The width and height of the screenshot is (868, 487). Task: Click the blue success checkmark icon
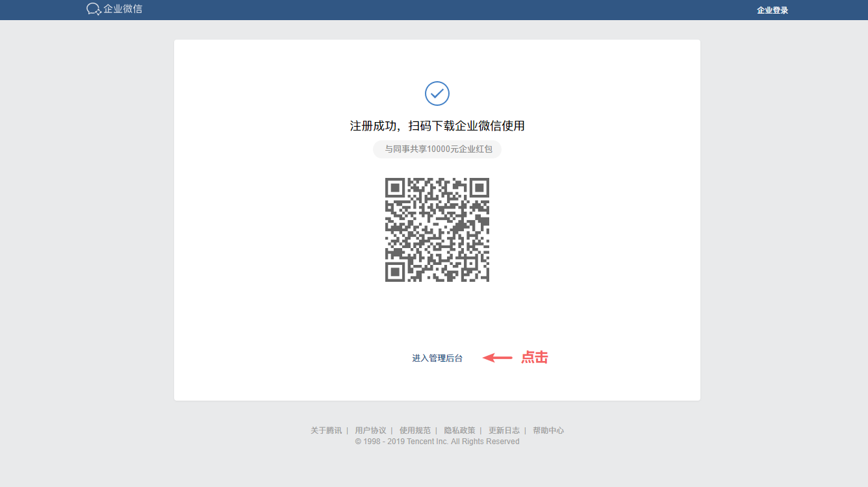[x=437, y=94]
